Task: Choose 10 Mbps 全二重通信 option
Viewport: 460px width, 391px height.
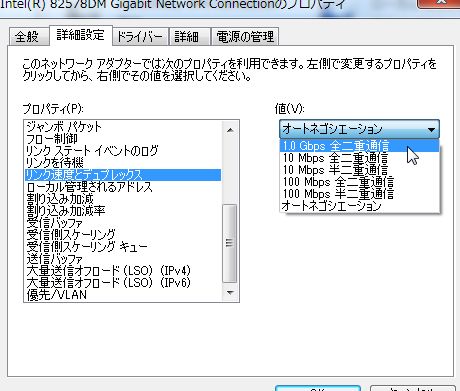Action: click(x=360, y=158)
